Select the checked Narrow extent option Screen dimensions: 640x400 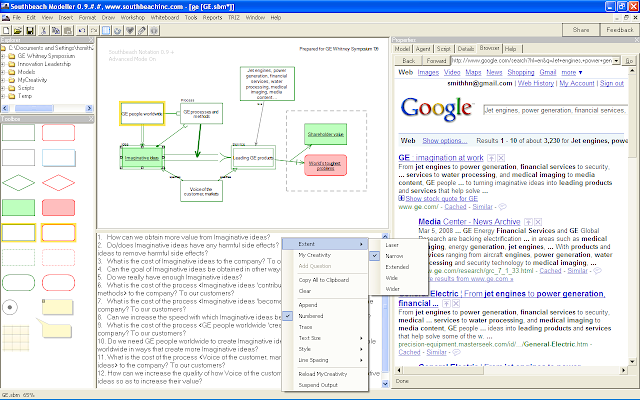tap(398, 256)
